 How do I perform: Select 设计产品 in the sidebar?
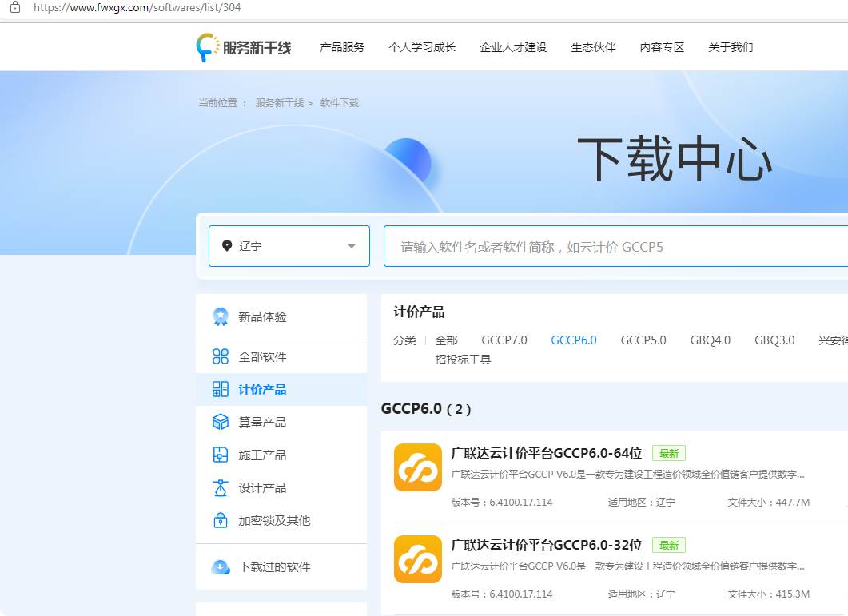pyautogui.click(x=281, y=488)
